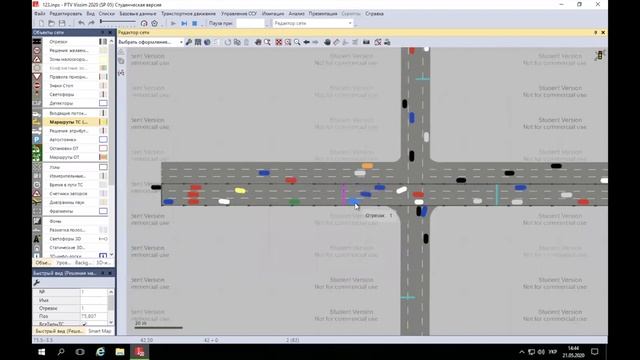
Task: Go to the next view with the right arrow
Action: 316,42
